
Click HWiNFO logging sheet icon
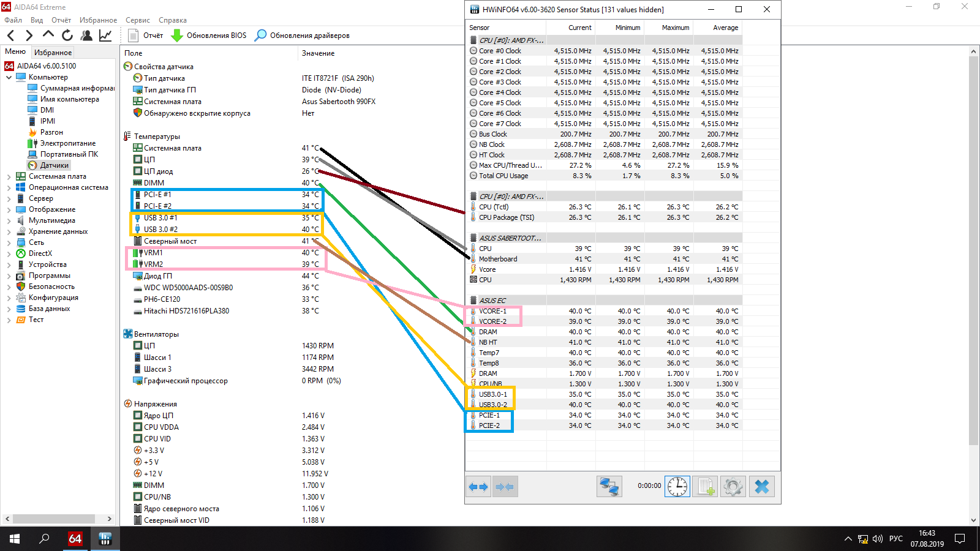[x=705, y=487]
